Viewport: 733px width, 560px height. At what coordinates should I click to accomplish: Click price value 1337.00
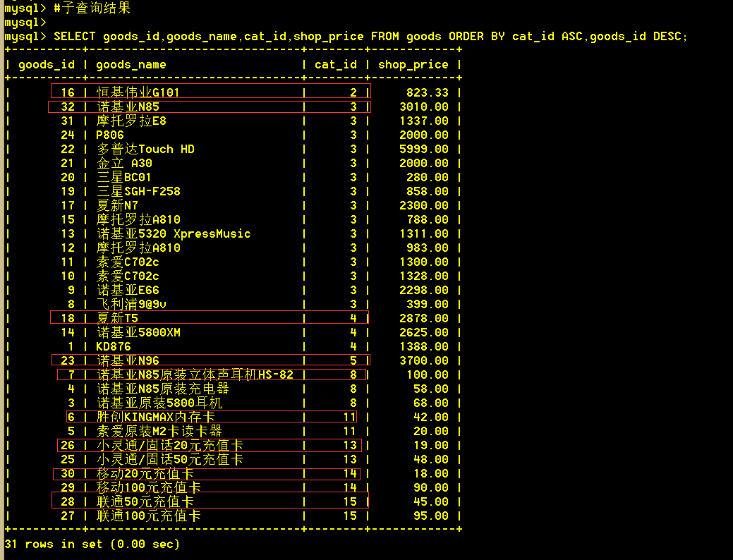pyautogui.click(x=424, y=121)
